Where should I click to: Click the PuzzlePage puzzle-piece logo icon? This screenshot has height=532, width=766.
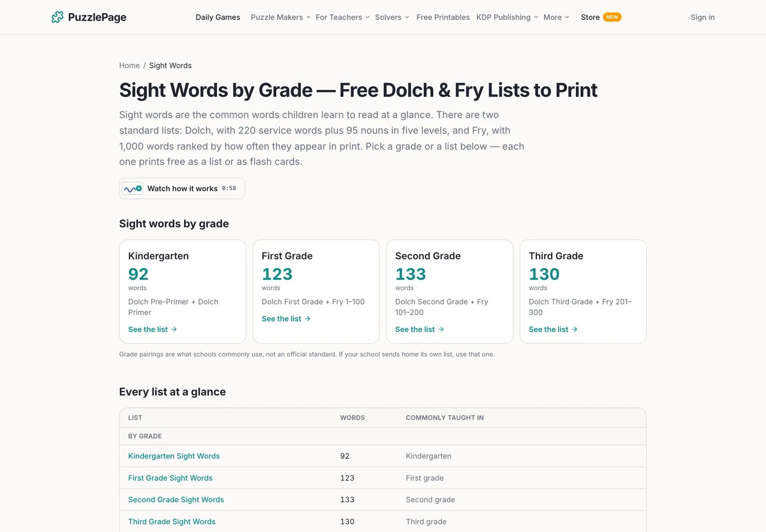[x=57, y=17]
